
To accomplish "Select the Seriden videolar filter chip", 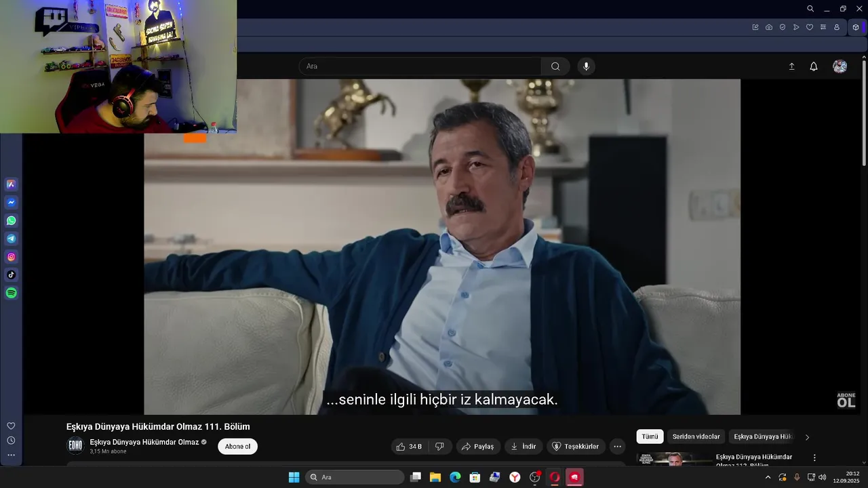I will pos(696,436).
